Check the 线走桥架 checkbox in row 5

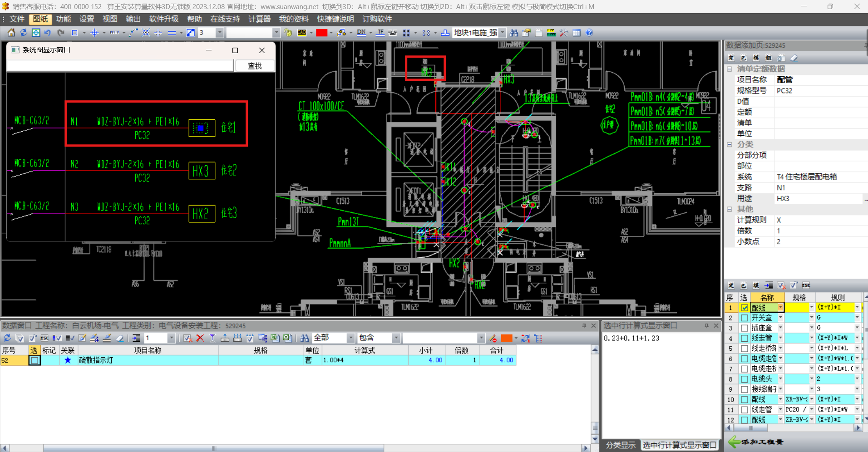(745, 349)
